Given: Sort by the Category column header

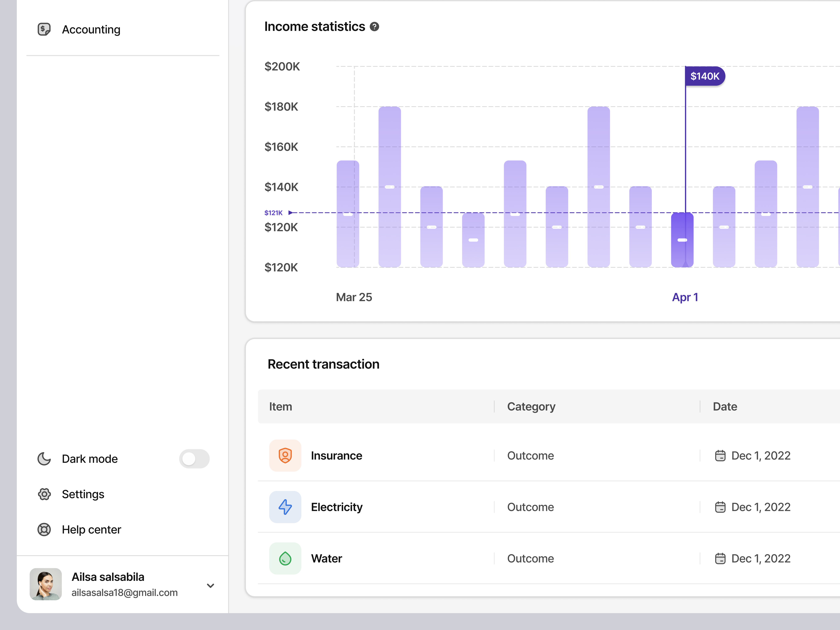Looking at the screenshot, I should click(x=531, y=406).
